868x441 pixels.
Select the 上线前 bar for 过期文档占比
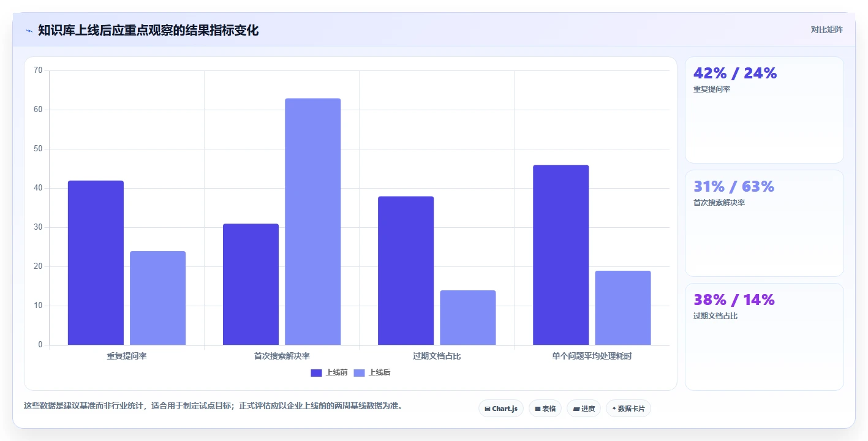click(406, 271)
